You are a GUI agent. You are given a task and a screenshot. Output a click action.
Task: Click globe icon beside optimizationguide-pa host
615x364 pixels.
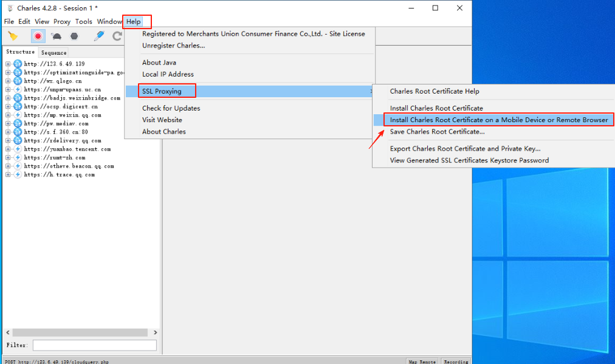click(x=18, y=72)
